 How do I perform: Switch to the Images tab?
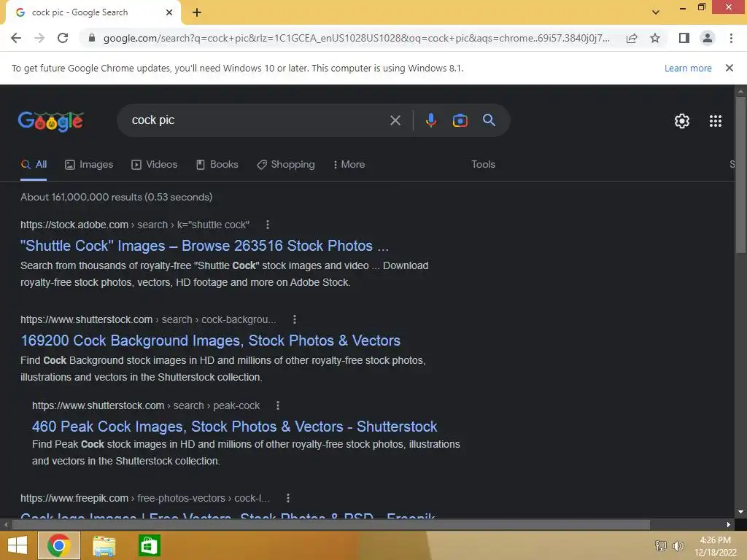tap(89, 164)
